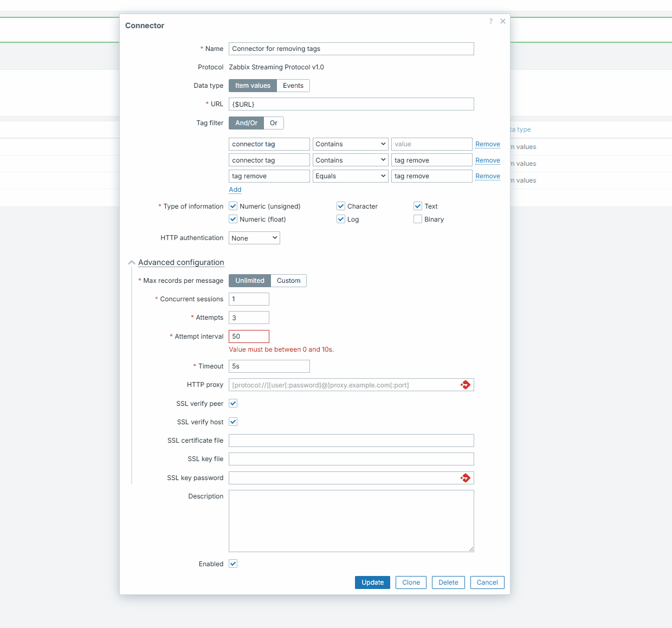This screenshot has height=628, width=672.
Task: Click the help question mark icon
Action: click(491, 21)
